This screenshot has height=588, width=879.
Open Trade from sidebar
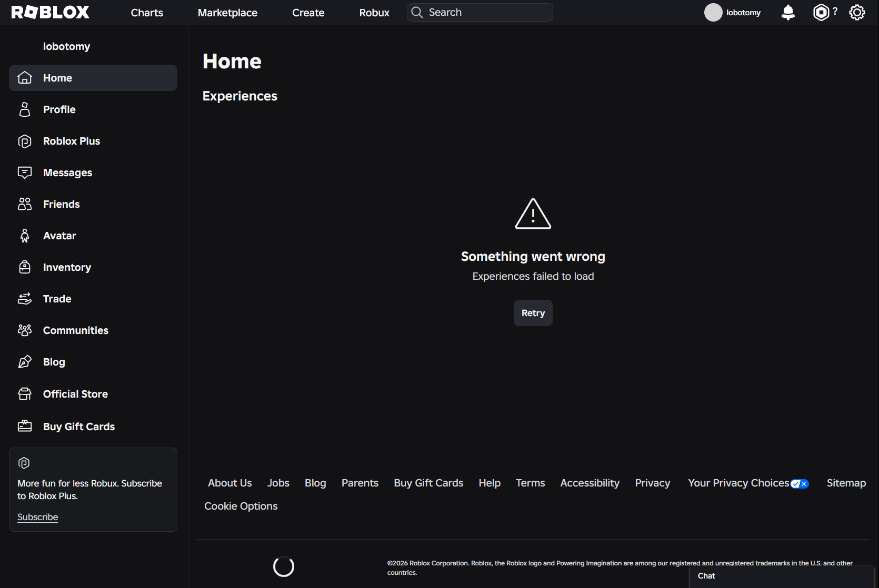(x=93, y=299)
